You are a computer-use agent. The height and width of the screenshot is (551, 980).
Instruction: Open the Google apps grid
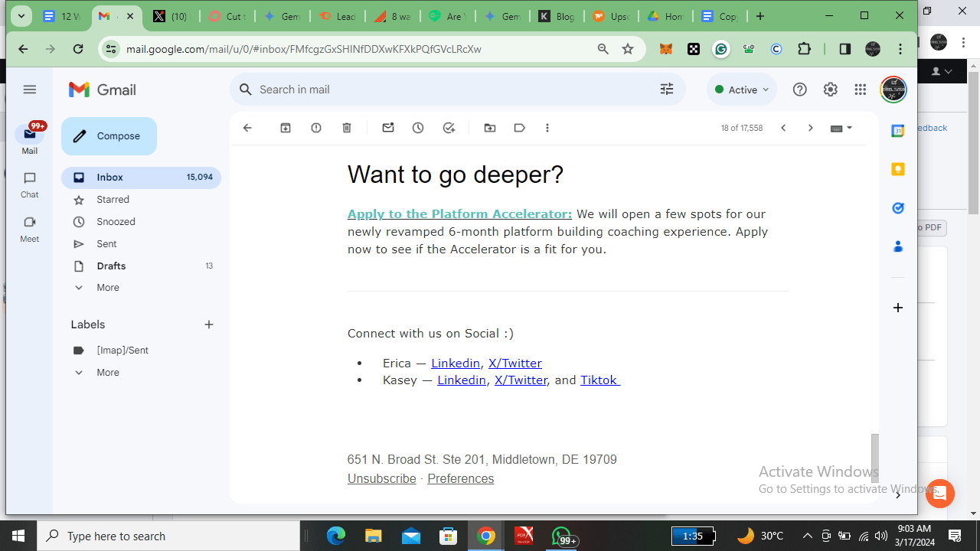(861, 90)
